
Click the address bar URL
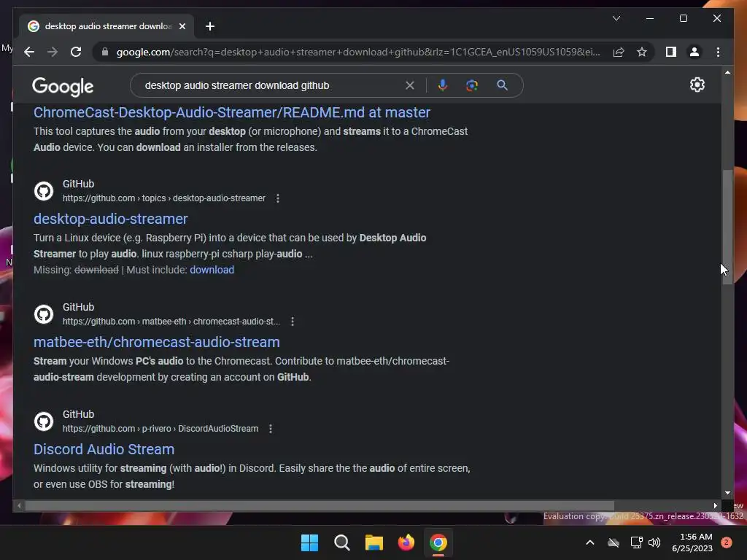point(358,52)
